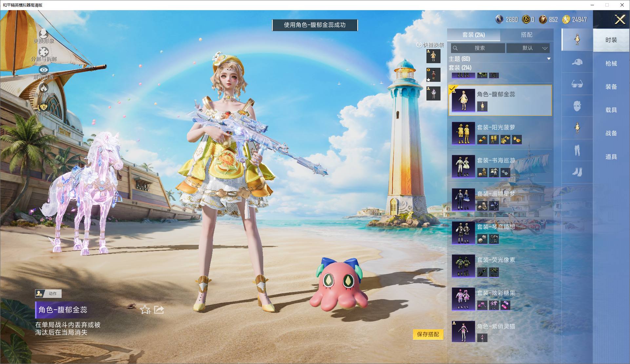Select the pants category icon

point(577,150)
